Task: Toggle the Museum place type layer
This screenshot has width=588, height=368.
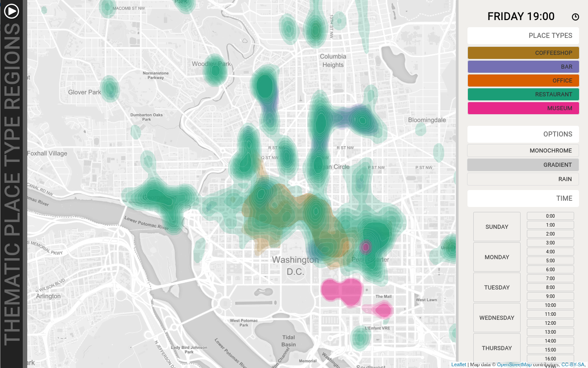Action: coord(523,108)
